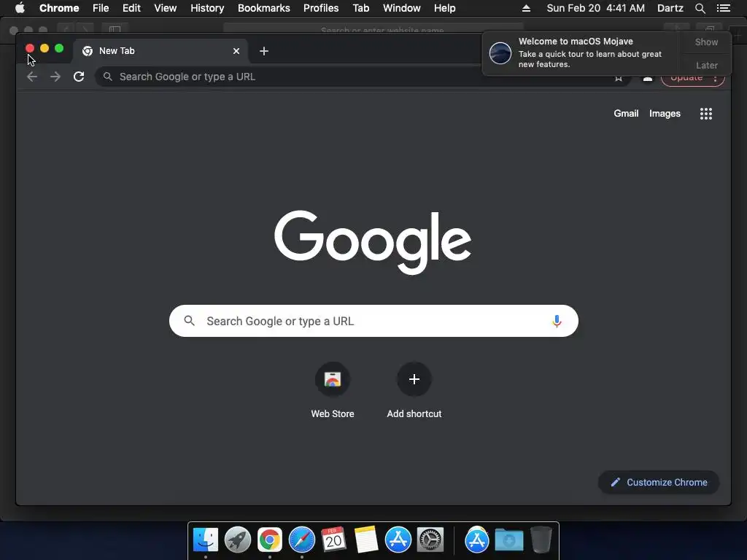Open the Trash in the Dock

(541, 540)
